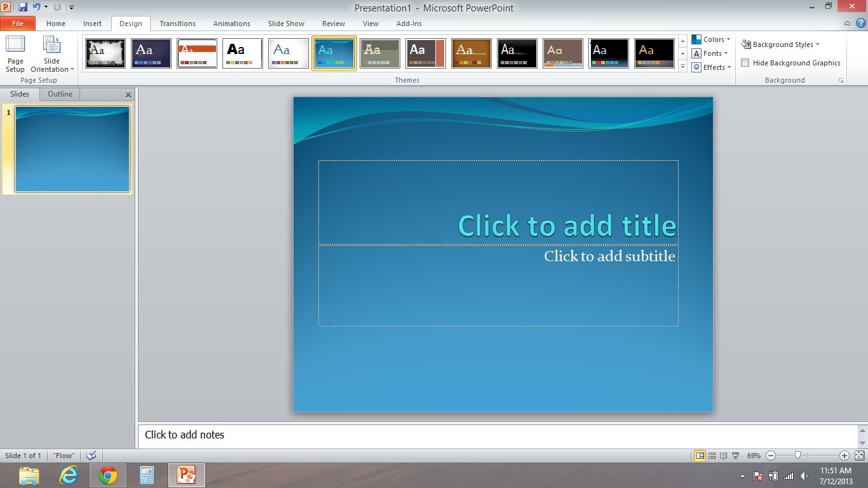Click the spell check icon in status bar

(x=91, y=456)
